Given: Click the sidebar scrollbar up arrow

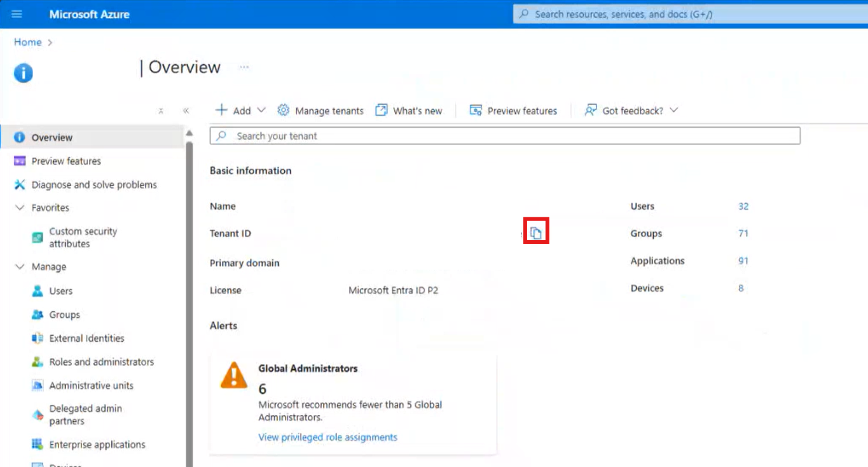Looking at the screenshot, I should [x=189, y=133].
